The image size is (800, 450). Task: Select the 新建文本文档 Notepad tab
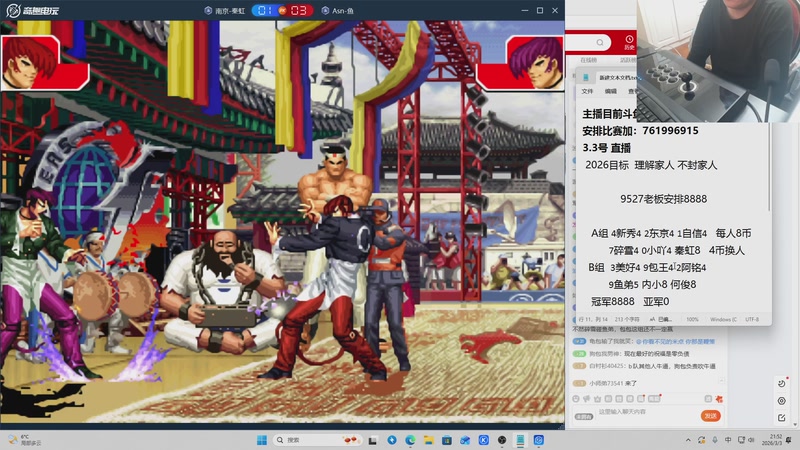point(617,78)
